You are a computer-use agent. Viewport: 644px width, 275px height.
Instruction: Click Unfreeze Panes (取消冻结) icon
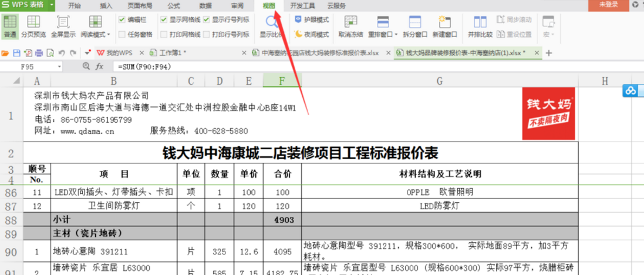point(350,26)
